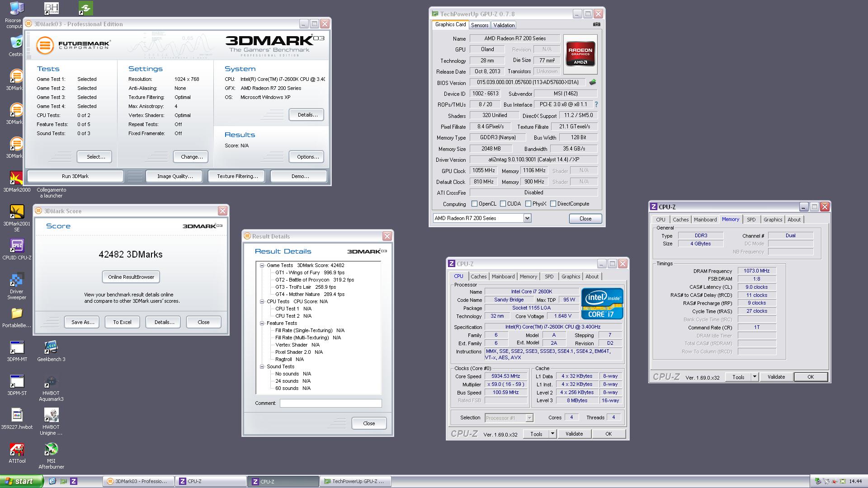Click the BIOS version save chip icon
The height and width of the screenshot is (488, 868).
tap(593, 82)
